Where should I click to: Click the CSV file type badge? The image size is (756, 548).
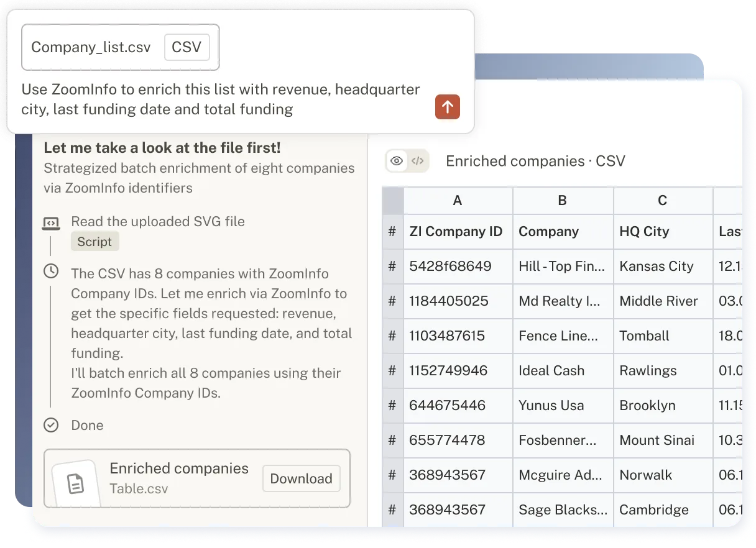[187, 47]
